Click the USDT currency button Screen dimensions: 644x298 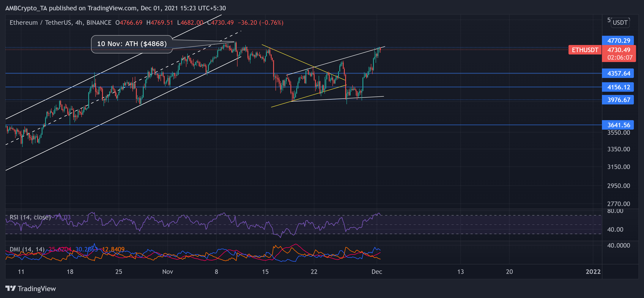click(620, 23)
